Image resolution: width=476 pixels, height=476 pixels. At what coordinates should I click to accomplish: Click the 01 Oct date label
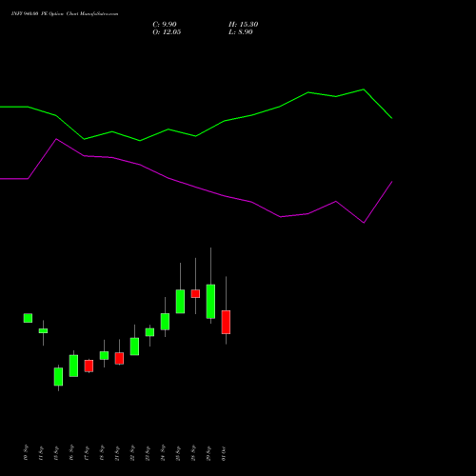click(x=224, y=452)
